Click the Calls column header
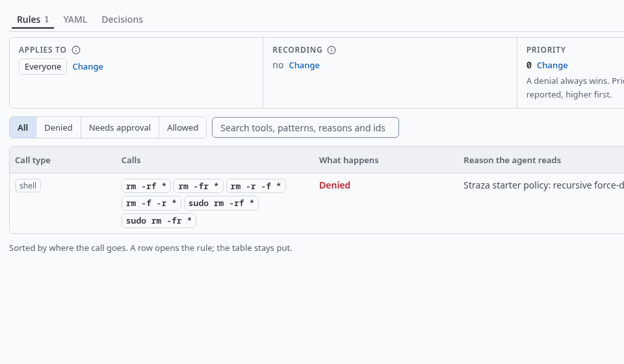The width and height of the screenshot is (624, 364). [131, 161]
